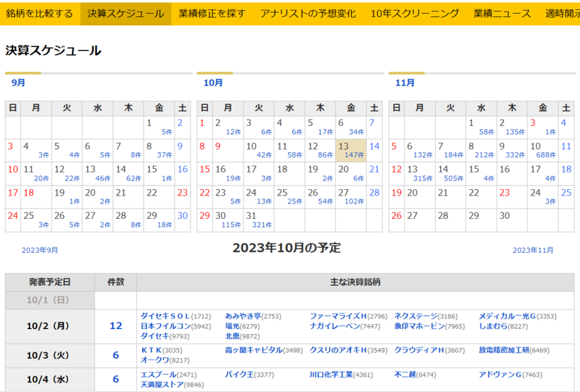The width and height of the screenshot is (580, 392).
Task: Go to next month 2023年11月
Action: click(533, 251)
